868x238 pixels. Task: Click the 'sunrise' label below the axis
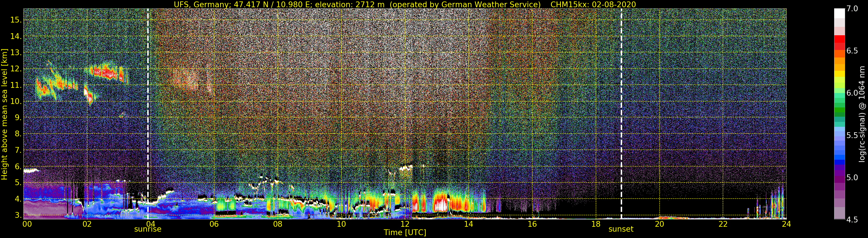pyautogui.click(x=148, y=229)
